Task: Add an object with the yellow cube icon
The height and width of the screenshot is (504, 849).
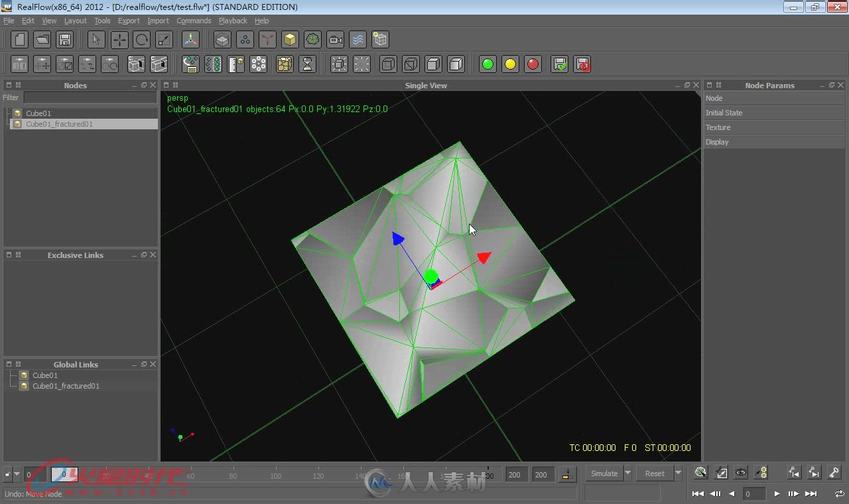Action: point(290,39)
